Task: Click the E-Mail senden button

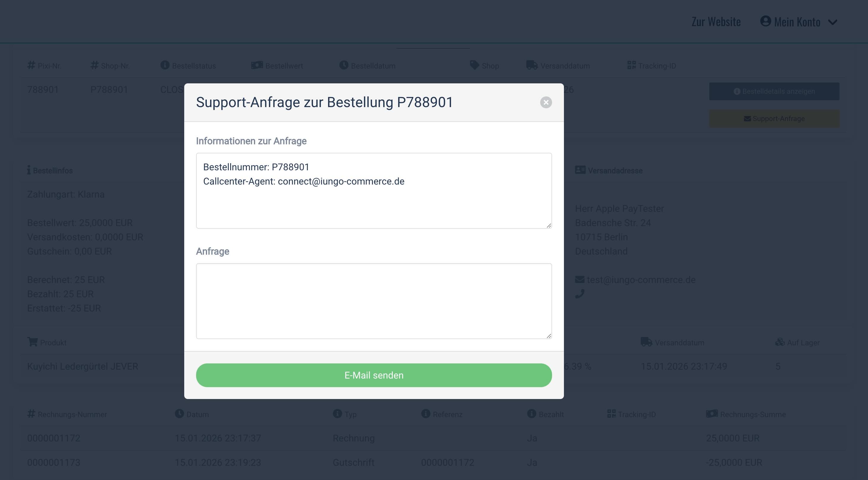Action: coord(374,375)
